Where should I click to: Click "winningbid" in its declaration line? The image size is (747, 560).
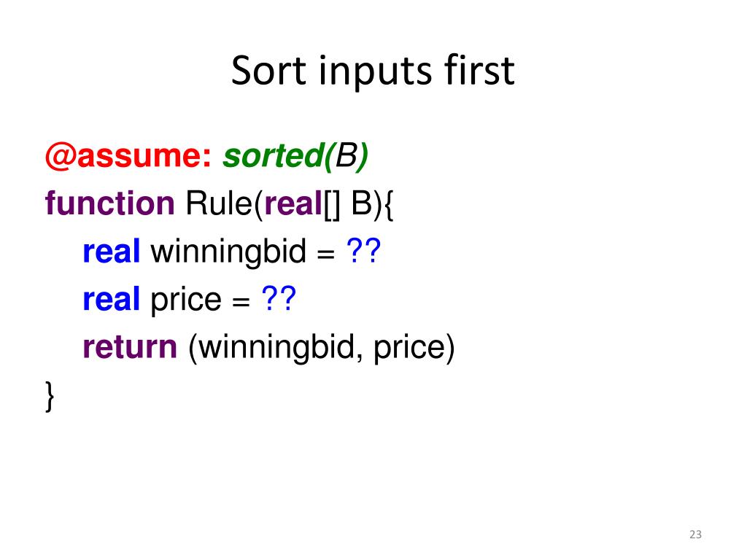(228, 252)
